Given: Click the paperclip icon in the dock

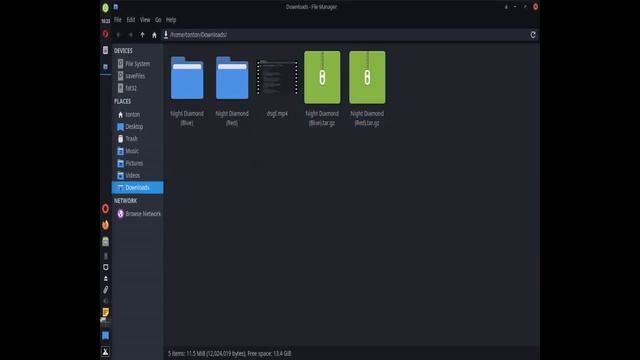Looking at the screenshot, I should tap(105, 290).
